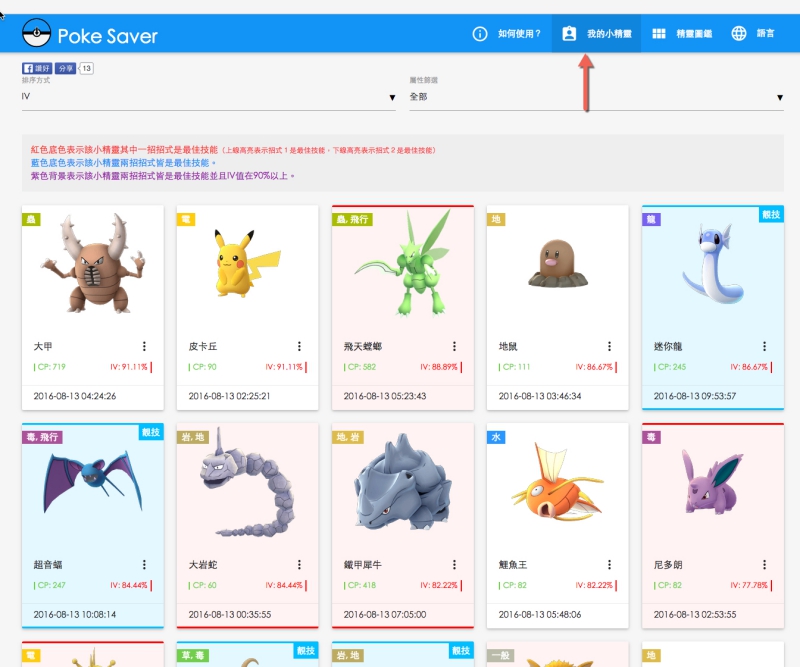The image size is (800, 667).
Task: Click the 地, 岩 type tag on 鐵甲犀牛
Action: point(348,437)
